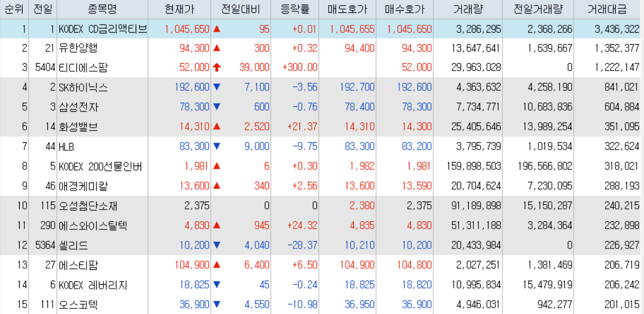Click the 10,683,836 previous volume cell
644x314 pixels.
(x=547, y=107)
